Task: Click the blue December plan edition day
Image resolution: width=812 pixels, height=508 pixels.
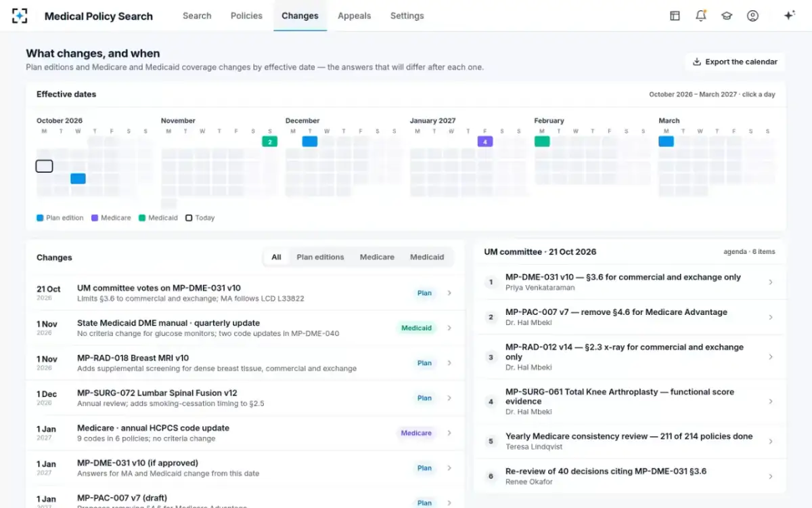Action: [x=310, y=142]
